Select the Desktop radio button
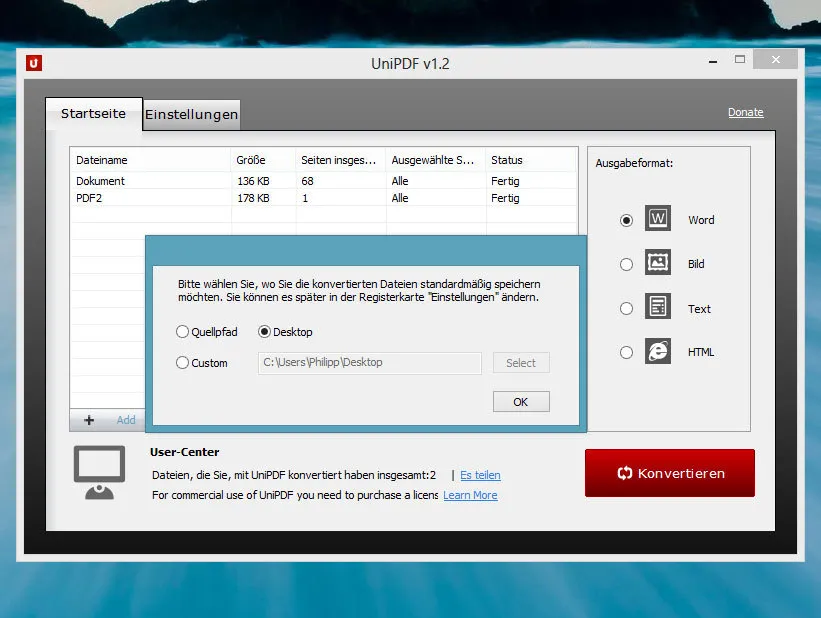 point(265,332)
